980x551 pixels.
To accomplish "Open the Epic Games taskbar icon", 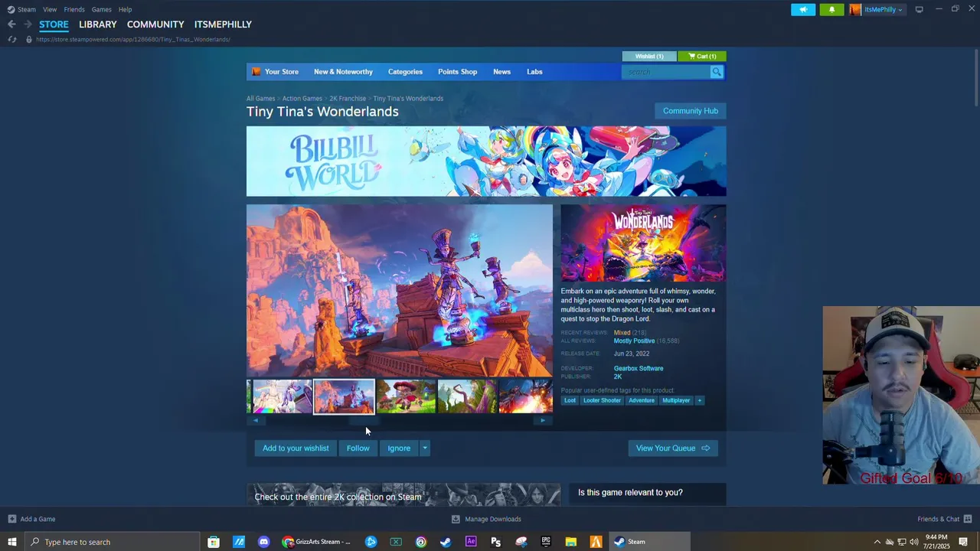I will click(x=546, y=542).
